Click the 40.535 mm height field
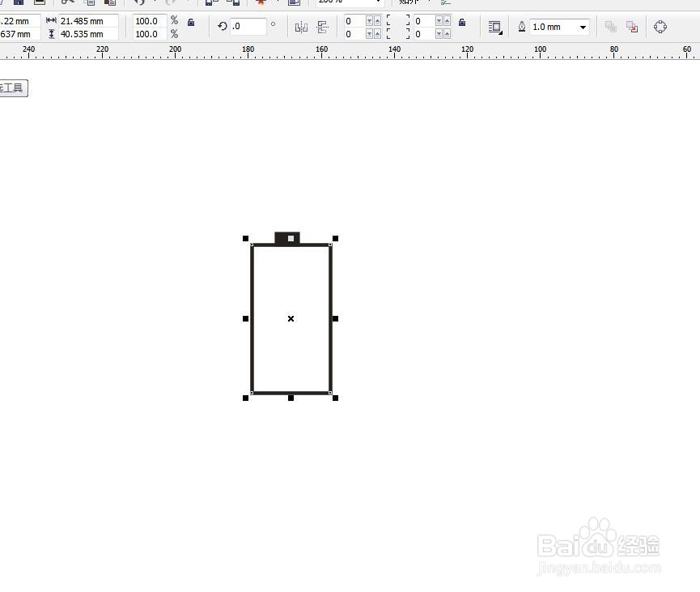Screen dimensions: 700x592 pyautogui.click(x=88, y=34)
